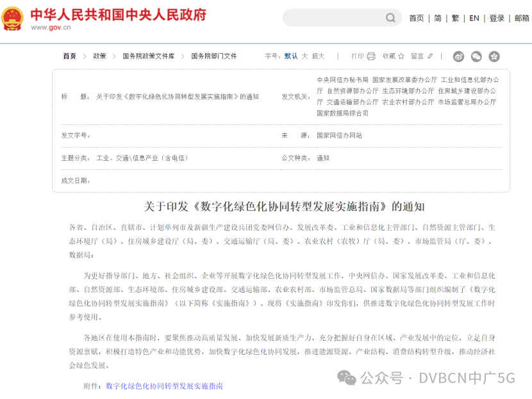This screenshot has height=399, width=532.
Task: Click the national emblem logo
Action: click(x=12, y=19)
